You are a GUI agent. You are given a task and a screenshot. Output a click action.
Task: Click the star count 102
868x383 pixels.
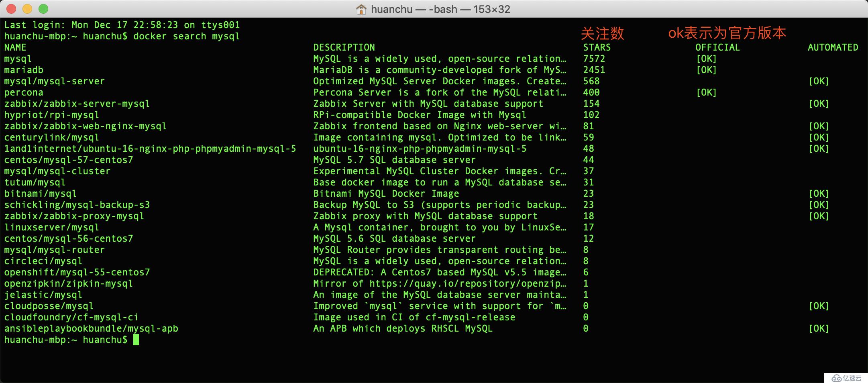coord(591,115)
